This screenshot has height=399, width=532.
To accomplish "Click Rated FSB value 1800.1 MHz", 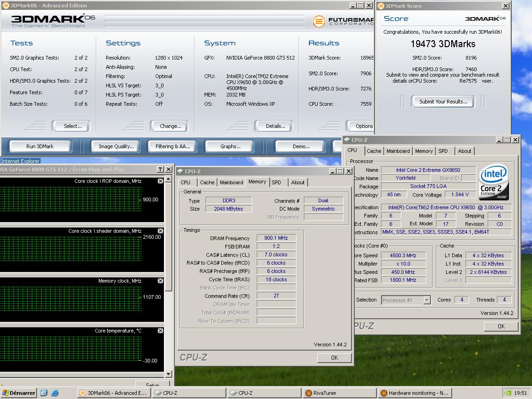I will tap(403, 280).
